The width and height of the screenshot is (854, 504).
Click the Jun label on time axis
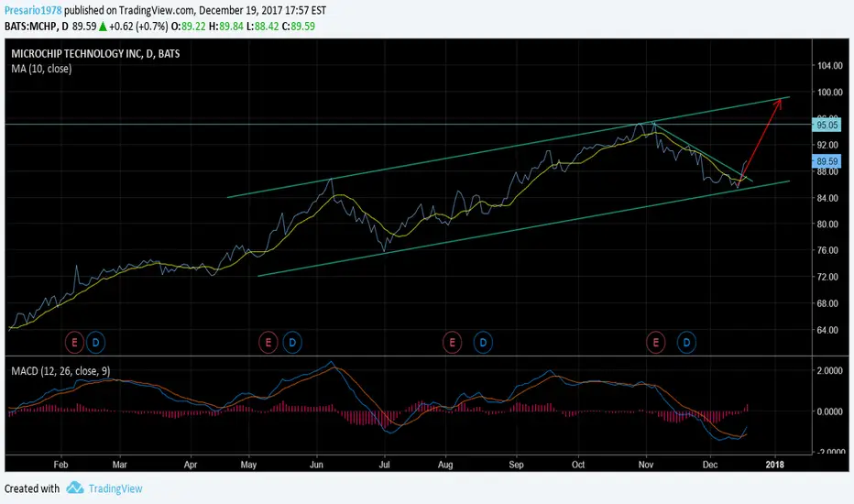point(316,465)
